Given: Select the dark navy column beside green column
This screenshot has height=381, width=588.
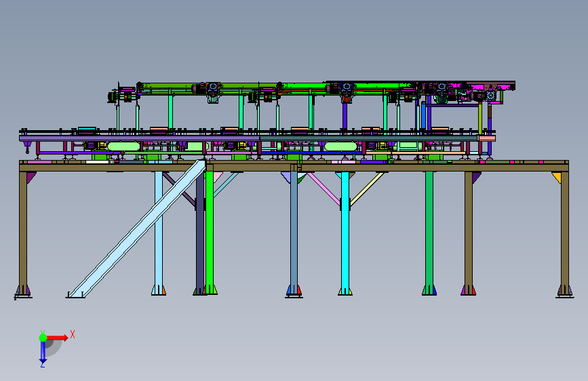Looking at the screenshot, I should click(200, 233).
